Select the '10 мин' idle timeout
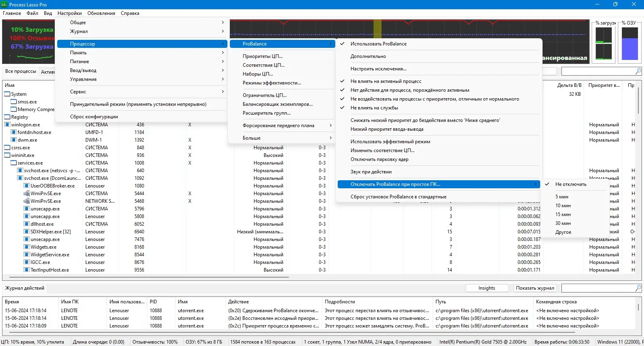Image resolution: width=644 pixels, height=346 pixels. point(576,206)
